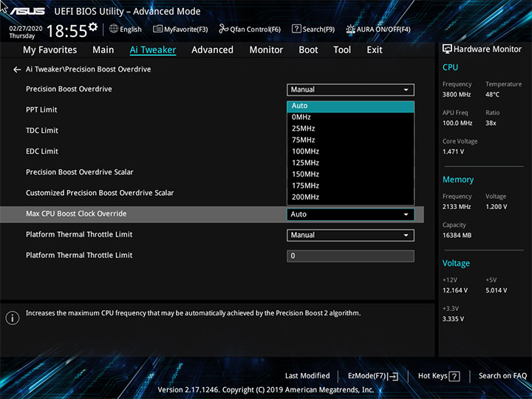Select the EDC Limit setting
This screenshot has height=399, width=532.
[42, 151]
